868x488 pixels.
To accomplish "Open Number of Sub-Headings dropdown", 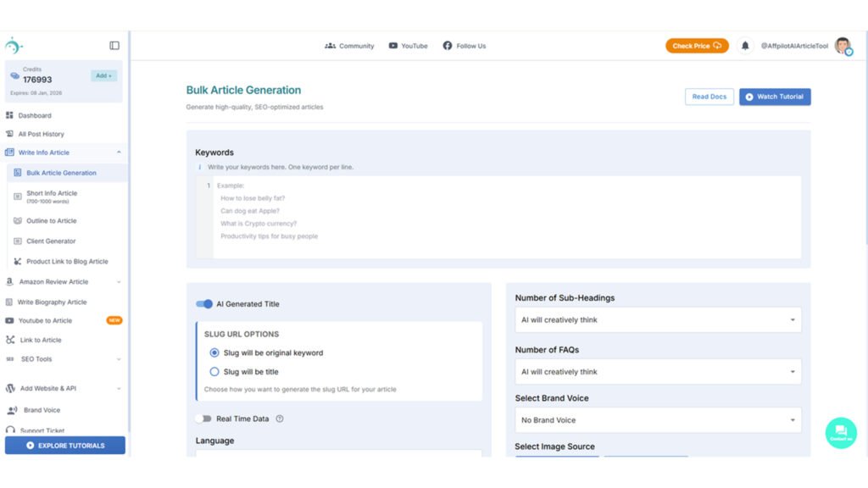I will click(x=658, y=320).
